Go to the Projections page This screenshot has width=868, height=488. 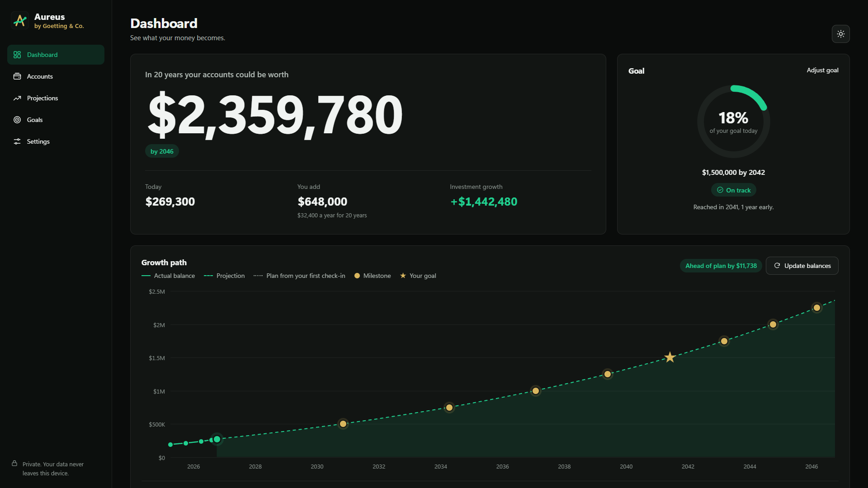tap(56, 98)
